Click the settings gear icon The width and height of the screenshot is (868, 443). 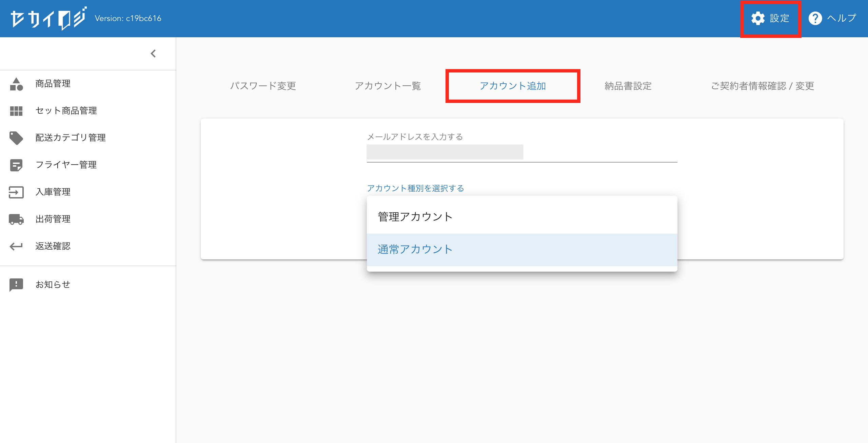(x=758, y=18)
